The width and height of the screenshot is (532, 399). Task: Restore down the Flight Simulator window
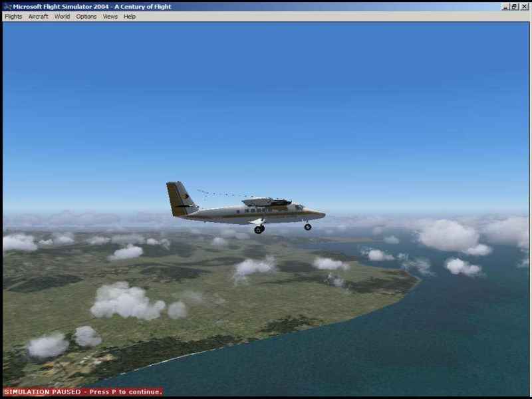[x=514, y=7]
